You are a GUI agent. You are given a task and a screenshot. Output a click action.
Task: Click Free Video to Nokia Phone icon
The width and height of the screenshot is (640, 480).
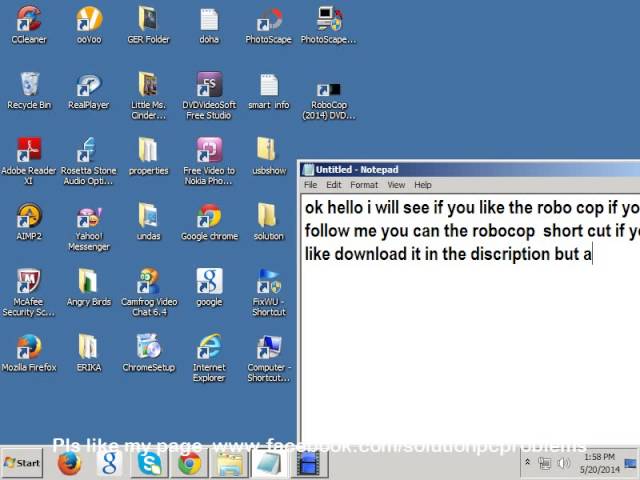click(209, 161)
